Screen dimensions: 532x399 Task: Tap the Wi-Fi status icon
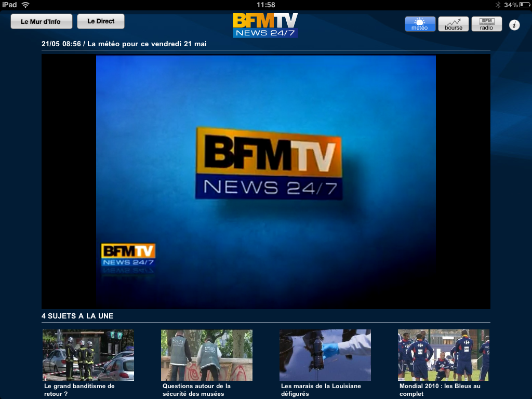pyautogui.click(x=25, y=5)
